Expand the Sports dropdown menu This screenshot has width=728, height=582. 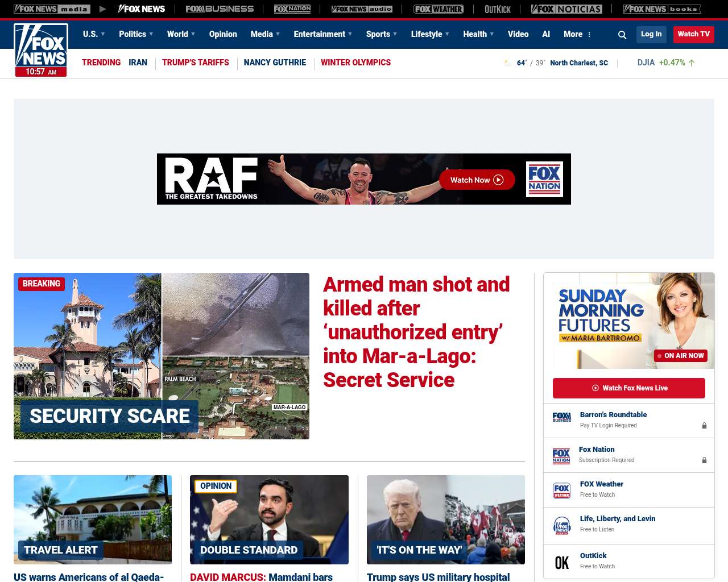(x=382, y=34)
